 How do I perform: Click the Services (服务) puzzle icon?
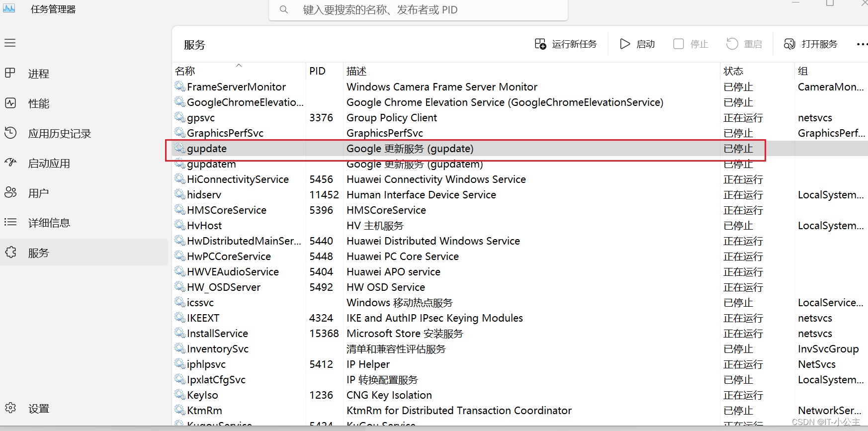click(10, 253)
